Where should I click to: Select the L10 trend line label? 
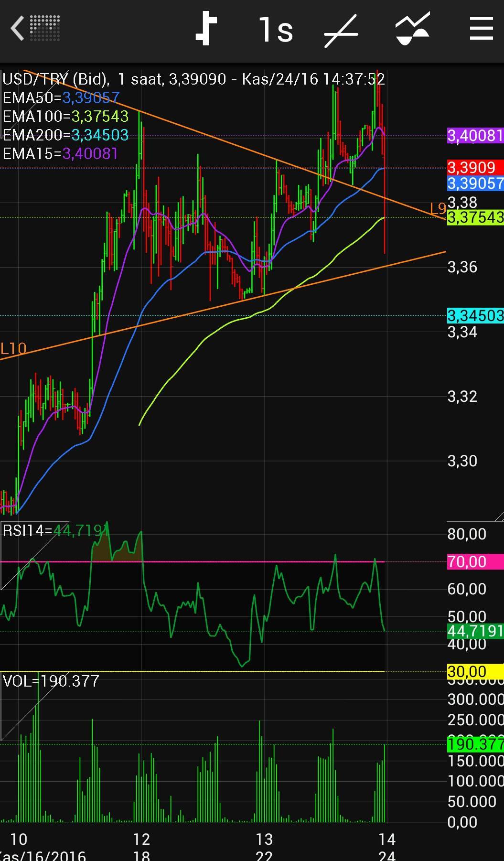click(x=13, y=349)
